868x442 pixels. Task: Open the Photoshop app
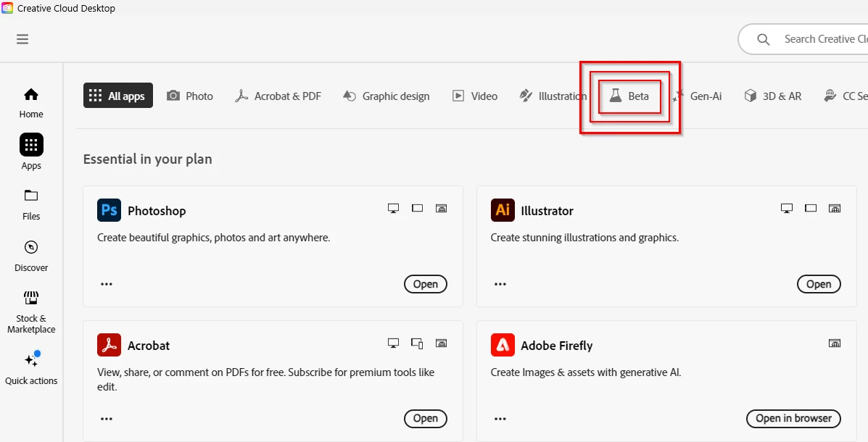(x=425, y=284)
